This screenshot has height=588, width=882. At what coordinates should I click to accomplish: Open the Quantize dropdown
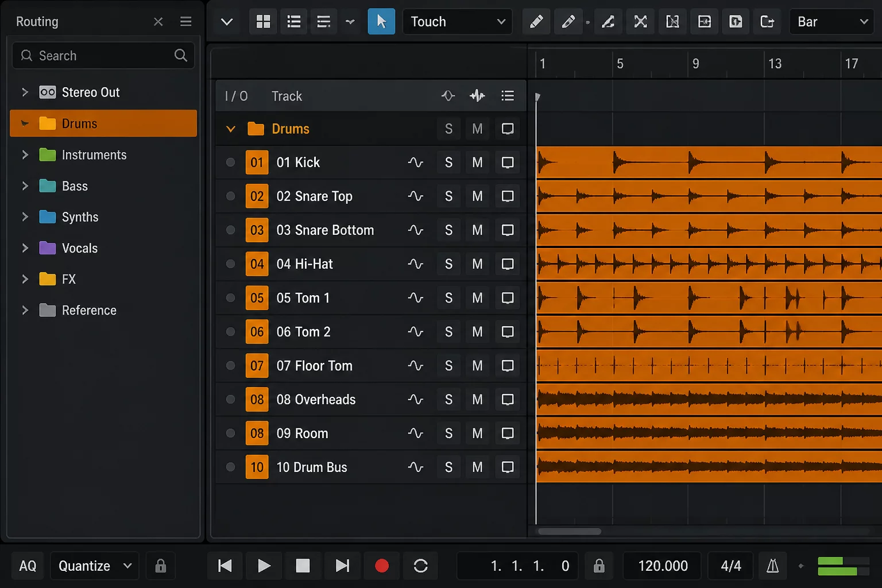(95, 566)
